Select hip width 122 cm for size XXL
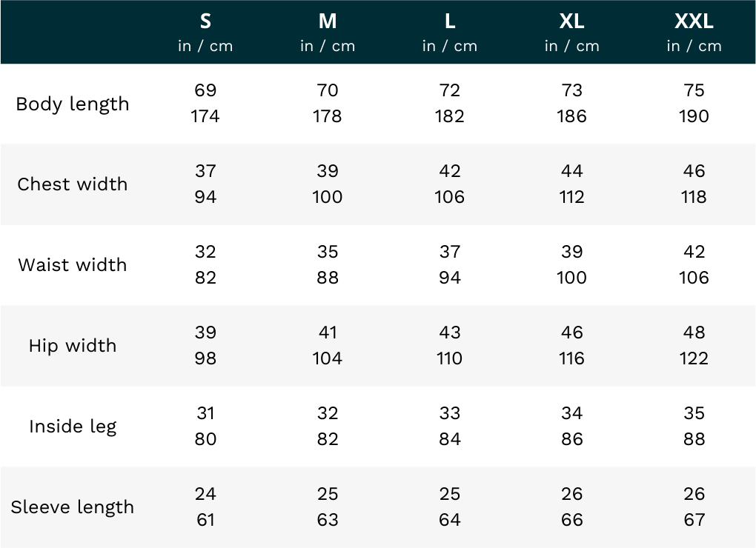Screen dimensions: 756x548 [x=694, y=358]
